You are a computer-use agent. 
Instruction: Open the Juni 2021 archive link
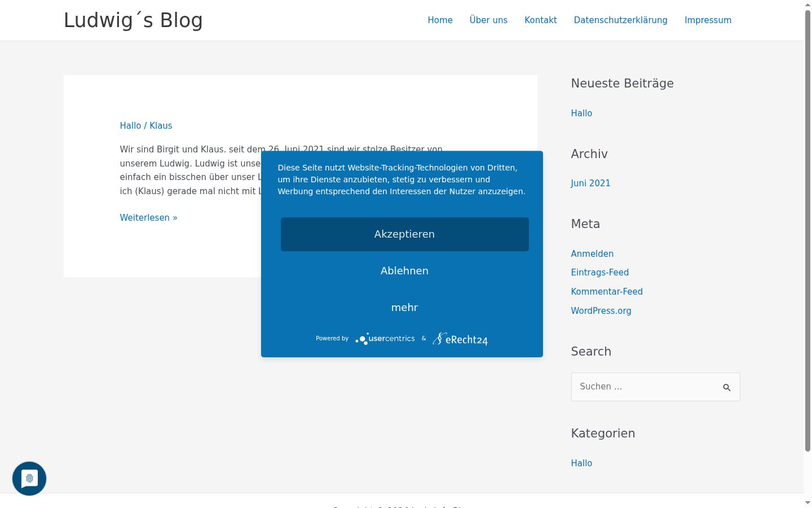pos(590,183)
